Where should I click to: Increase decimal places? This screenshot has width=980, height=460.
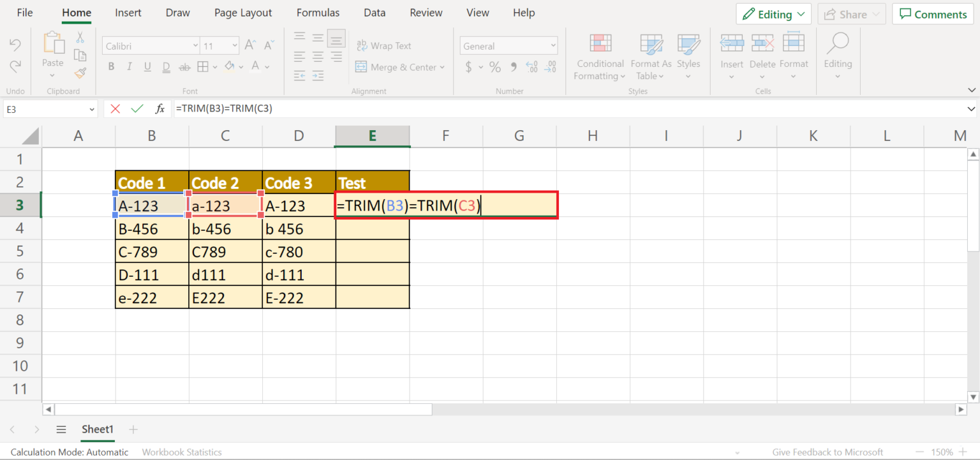pos(532,66)
